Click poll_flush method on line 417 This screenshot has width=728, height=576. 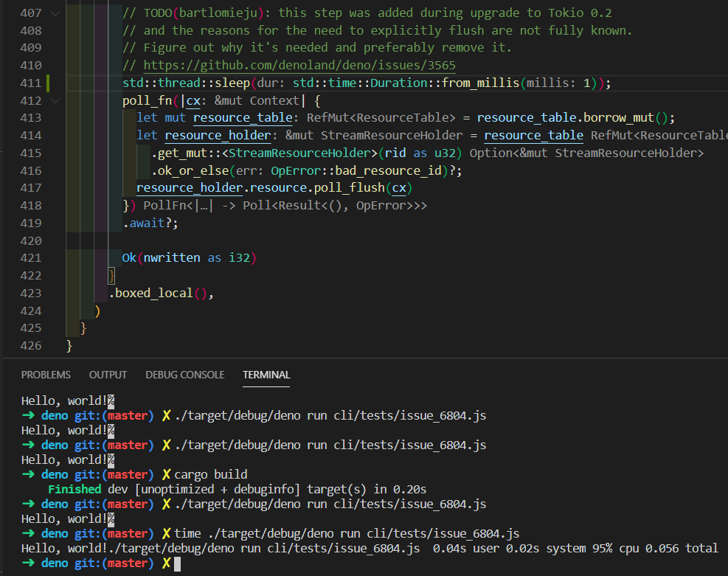pos(349,188)
